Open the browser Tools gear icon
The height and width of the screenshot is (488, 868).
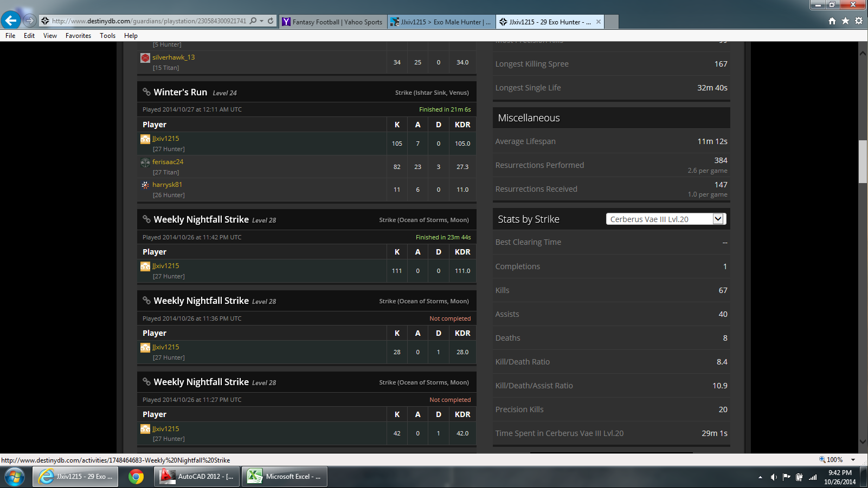pos(859,21)
